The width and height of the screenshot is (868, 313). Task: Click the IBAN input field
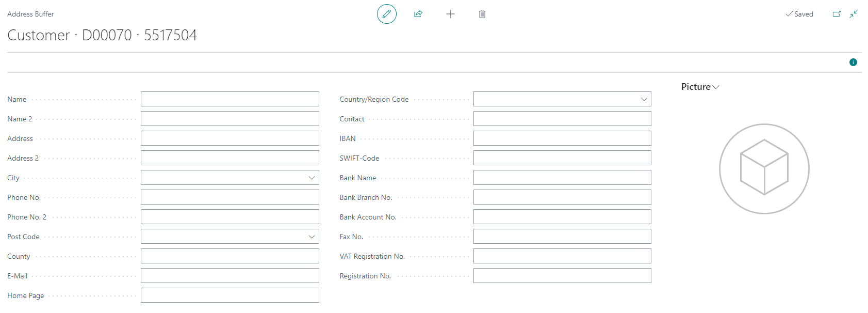562,138
